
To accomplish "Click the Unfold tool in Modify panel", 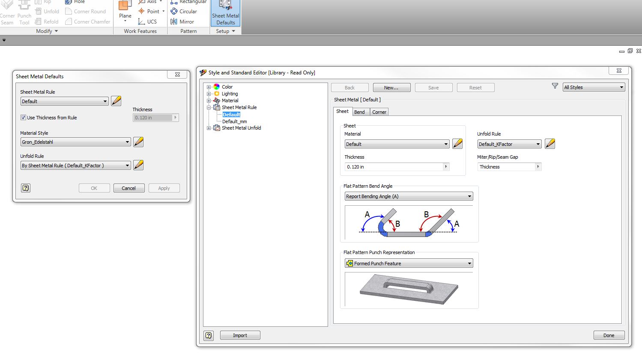I will (47, 11).
